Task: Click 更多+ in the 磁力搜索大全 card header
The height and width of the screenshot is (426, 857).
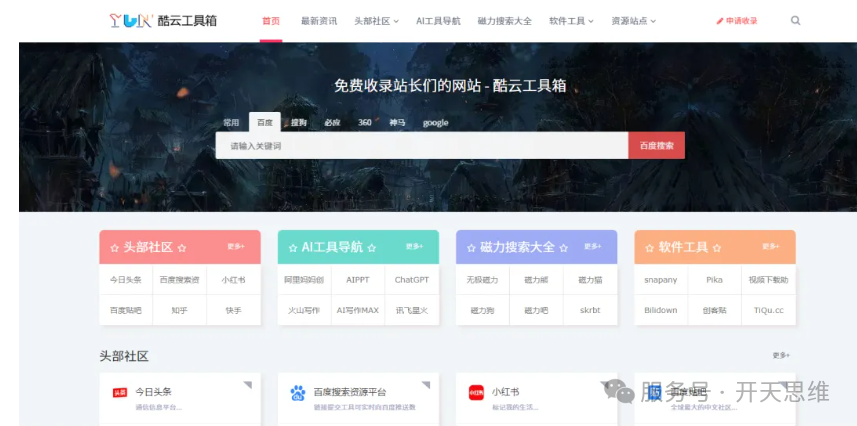Action: pos(592,247)
